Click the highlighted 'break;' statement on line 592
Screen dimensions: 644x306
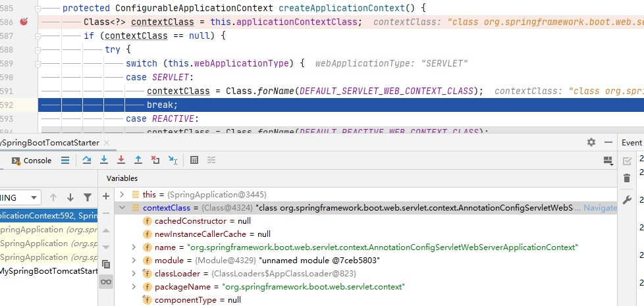coord(162,105)
